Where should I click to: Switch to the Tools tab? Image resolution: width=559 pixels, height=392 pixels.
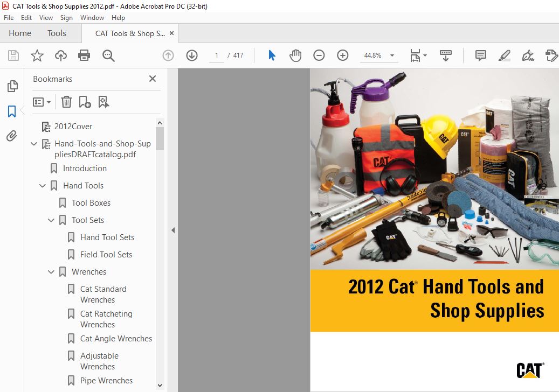tap(57, 33)
